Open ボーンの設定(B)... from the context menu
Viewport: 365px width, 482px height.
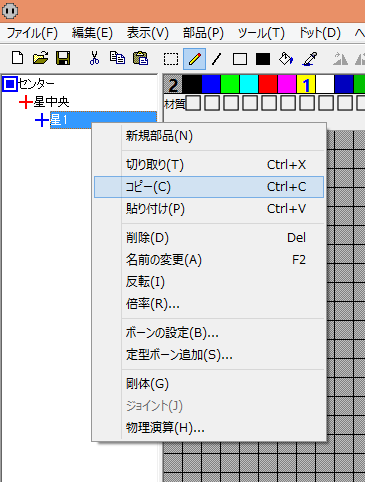[x=209, y=333]
